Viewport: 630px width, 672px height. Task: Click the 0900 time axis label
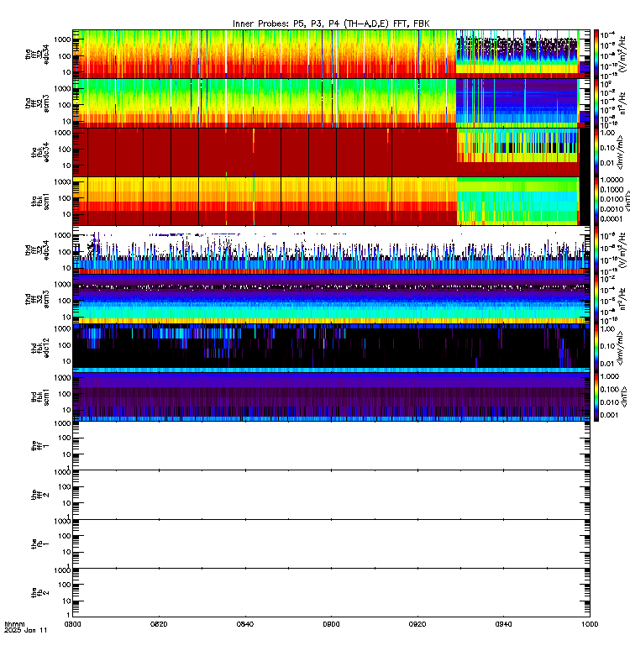[x=331, y=624]
